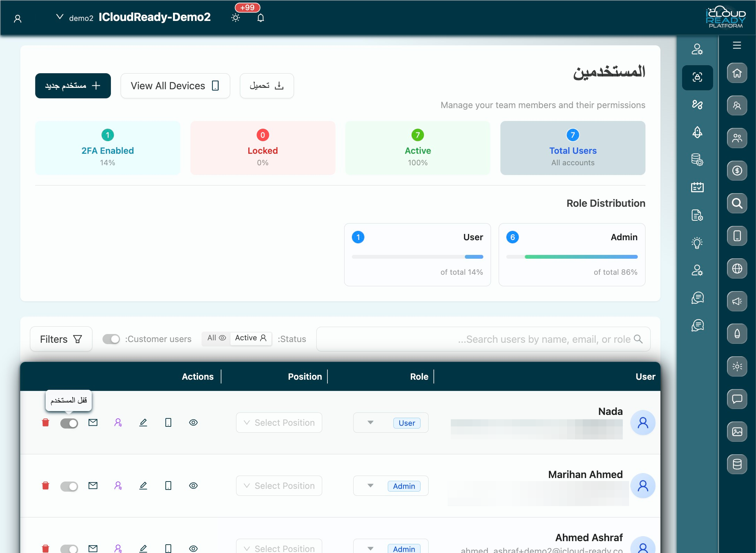Select the Active status tab

251,338
